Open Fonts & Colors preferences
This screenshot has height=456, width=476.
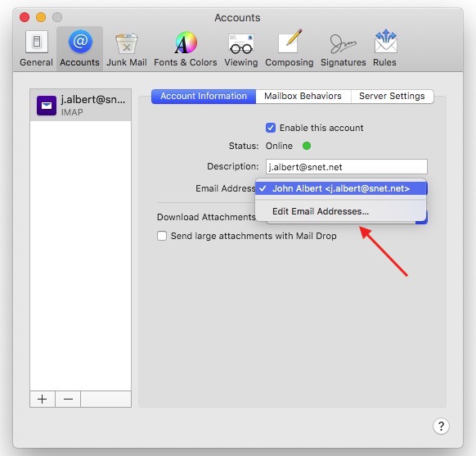(186, 48)
